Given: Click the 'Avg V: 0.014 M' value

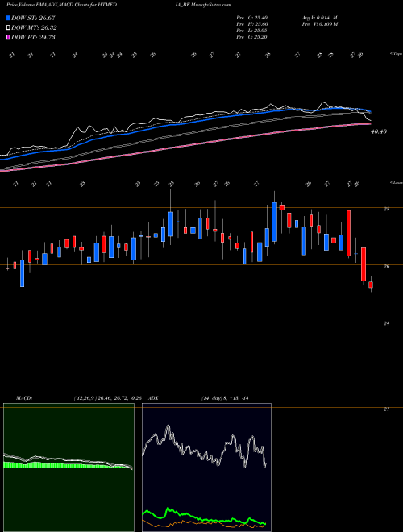Looking at the screenshot, I should [x=319, y=18].
